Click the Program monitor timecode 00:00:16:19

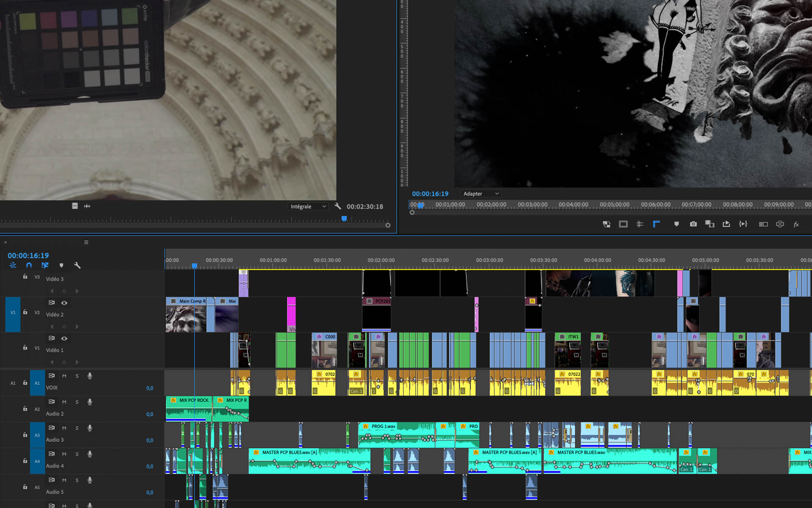(x=430, y=193)
